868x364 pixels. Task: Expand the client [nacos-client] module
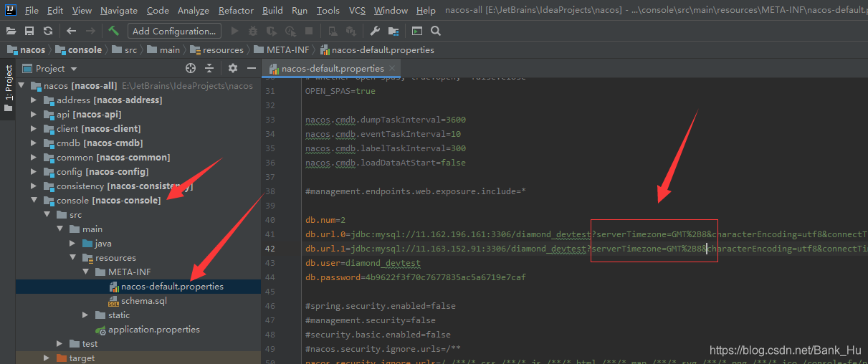click(x=34, y=129)
